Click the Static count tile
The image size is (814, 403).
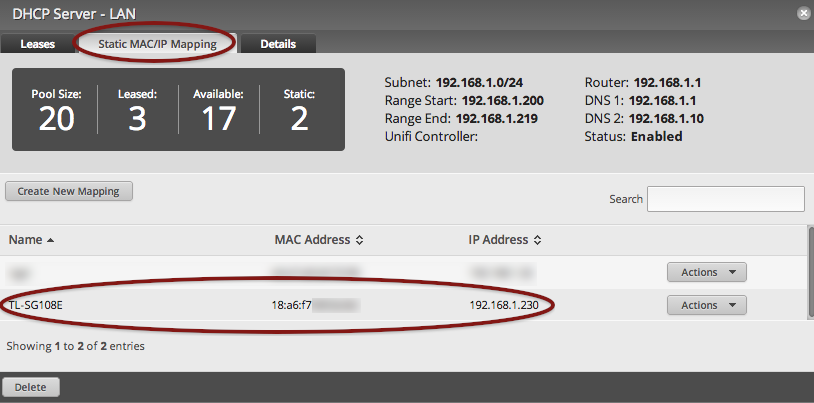click(x=300, y=110)
